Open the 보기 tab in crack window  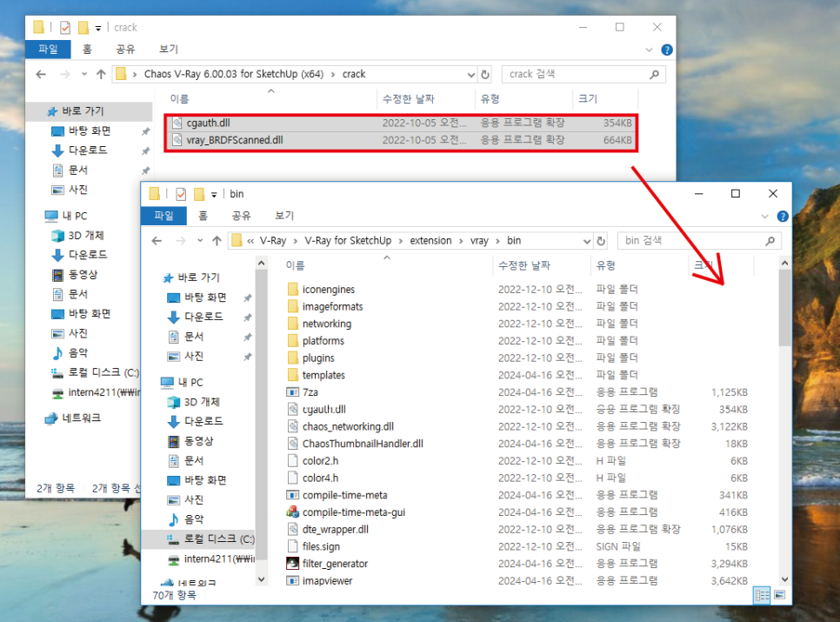point(169,49)
